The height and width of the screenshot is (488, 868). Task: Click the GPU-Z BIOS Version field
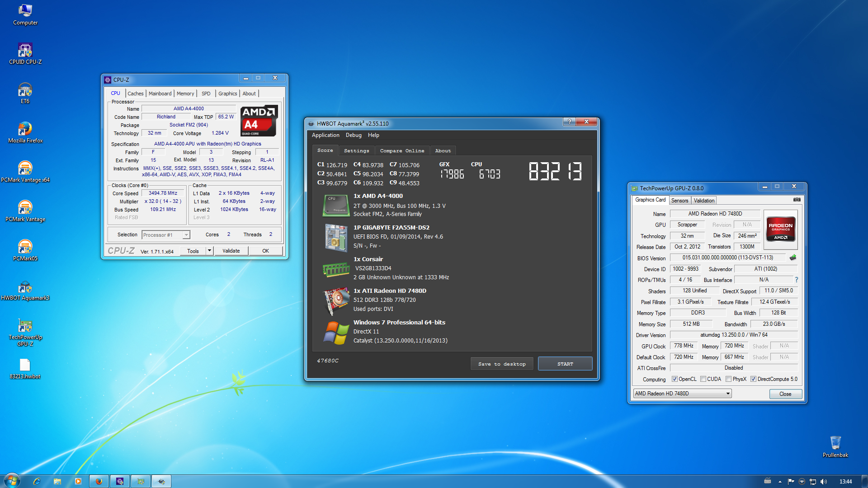729,258
